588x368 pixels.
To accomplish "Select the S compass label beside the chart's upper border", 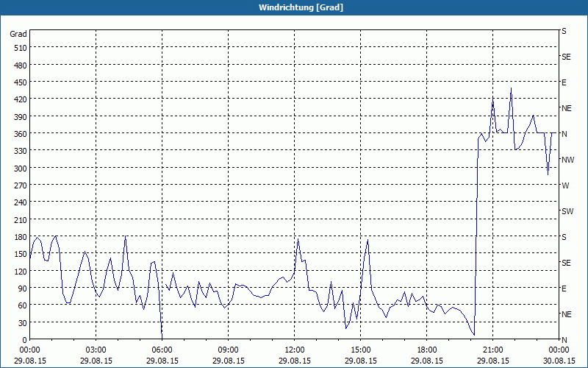I will (564, 31).
